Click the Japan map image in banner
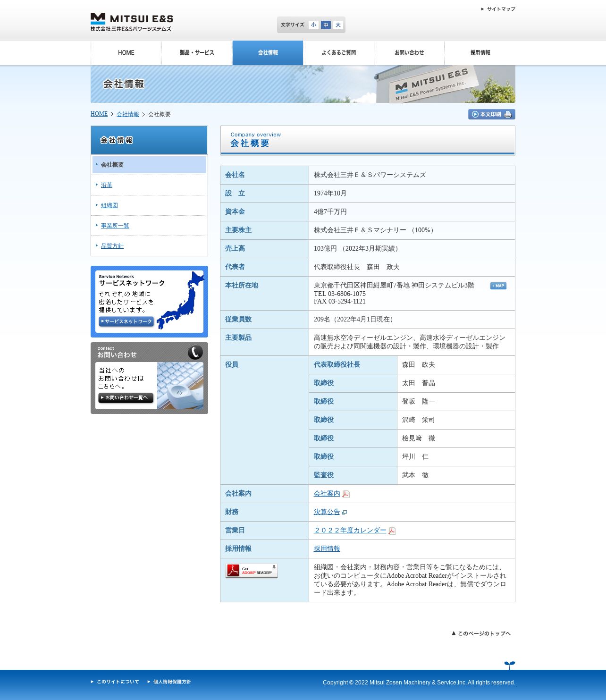This screenshot has height=700, width=606. [181, 300]
